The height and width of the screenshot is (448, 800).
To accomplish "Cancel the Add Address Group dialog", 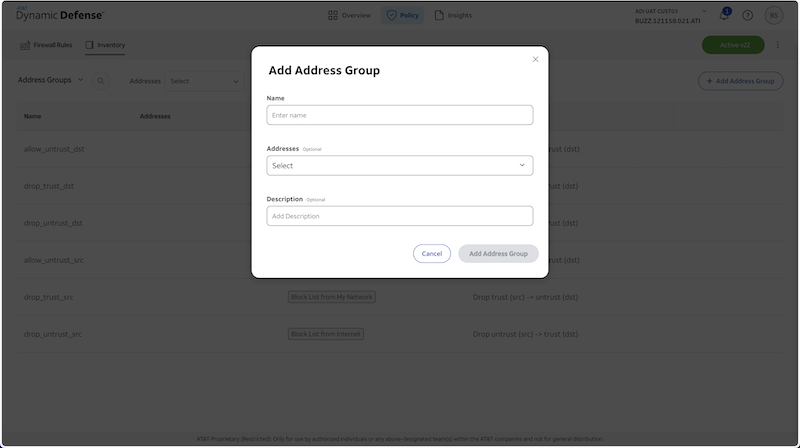I will (432, 254).
